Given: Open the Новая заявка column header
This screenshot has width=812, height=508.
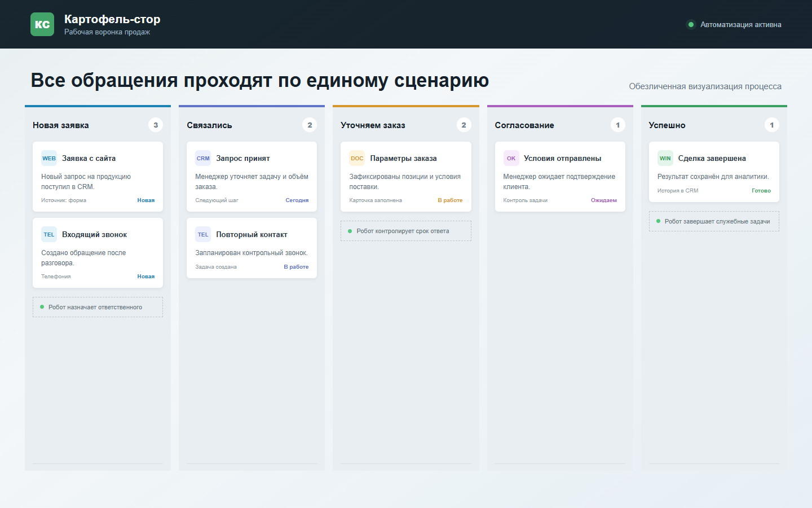Looking at the screenshot, I should 61,125.
